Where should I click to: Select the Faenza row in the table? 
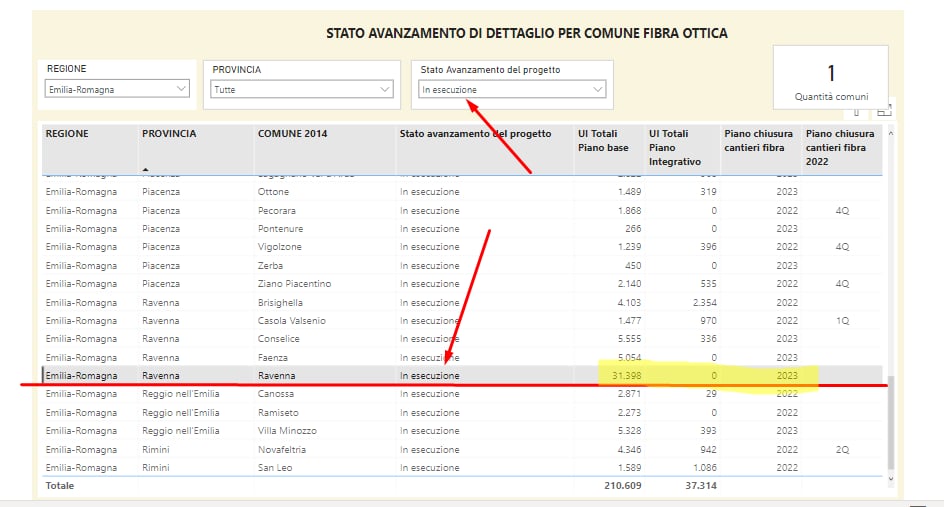[273, 357]
